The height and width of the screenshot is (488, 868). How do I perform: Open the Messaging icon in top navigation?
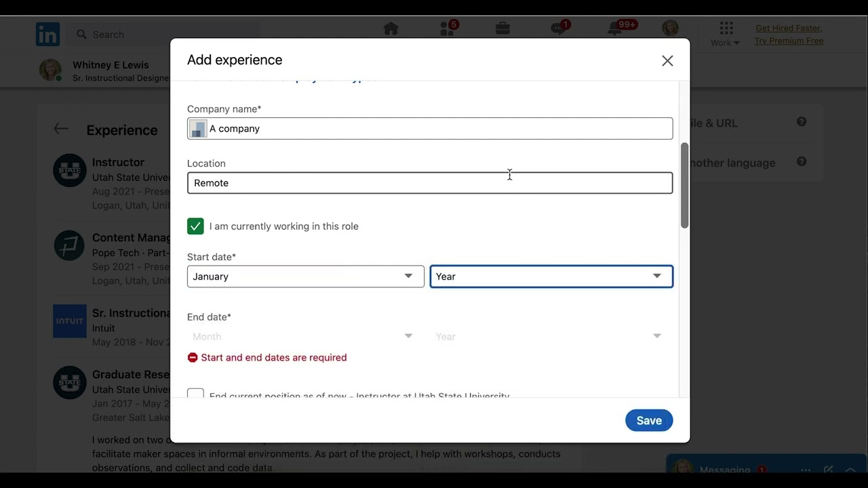559,28
